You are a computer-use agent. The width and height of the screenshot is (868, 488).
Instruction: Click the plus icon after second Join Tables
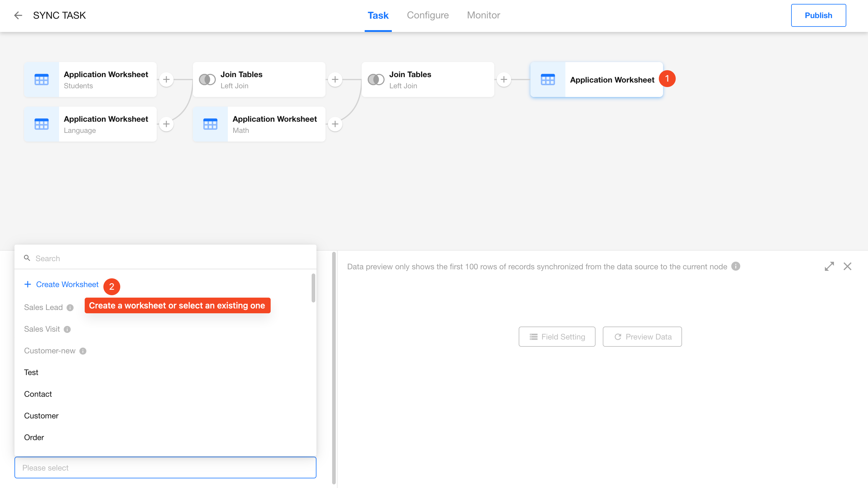(x=504, y=80)
